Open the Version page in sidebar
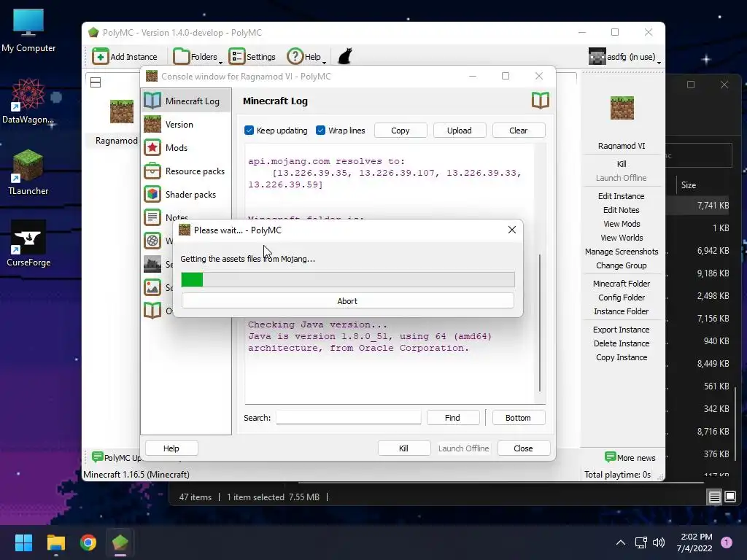The height and width of the screenshot is (560, 747). (x=186, y=124)
